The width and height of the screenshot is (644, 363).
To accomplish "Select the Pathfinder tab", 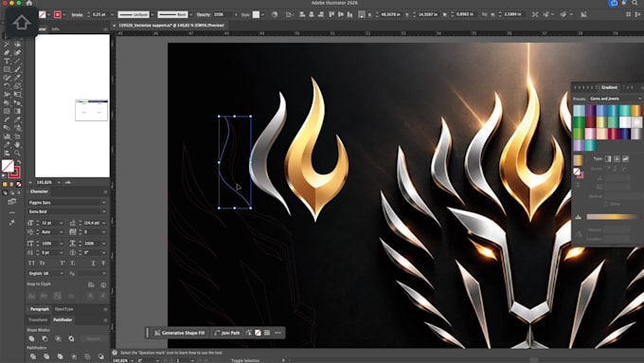I will 63,319.
